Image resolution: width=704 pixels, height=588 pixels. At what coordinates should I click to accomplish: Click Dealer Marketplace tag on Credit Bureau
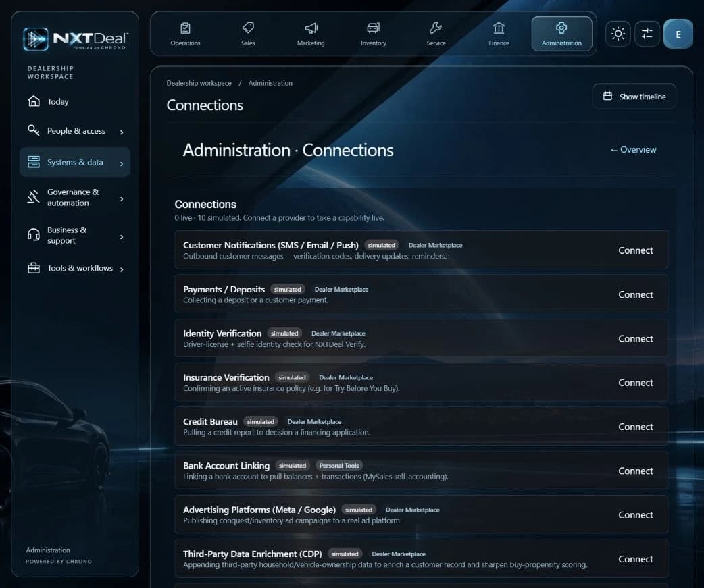(x=314, y=422)
